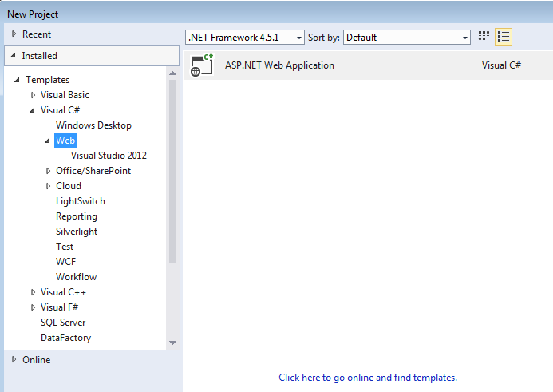Select Office/SharePoint template category
Viewport: 553px width, 392px height.
pyautogui.click(x=93, y=171)
